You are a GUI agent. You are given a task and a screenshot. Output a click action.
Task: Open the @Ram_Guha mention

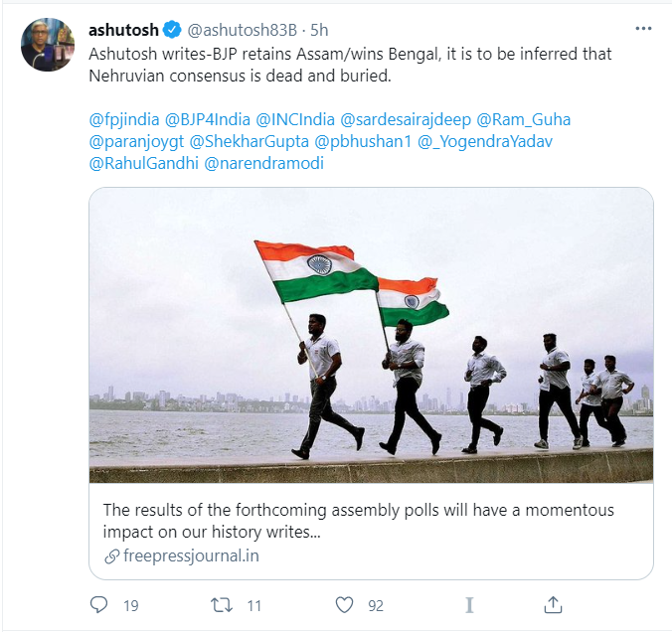523,119
